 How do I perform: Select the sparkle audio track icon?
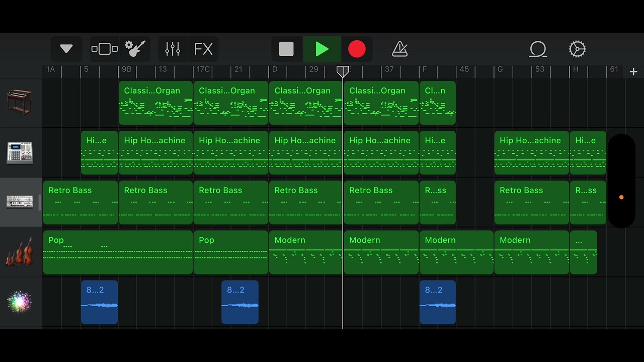pos(20,302)
